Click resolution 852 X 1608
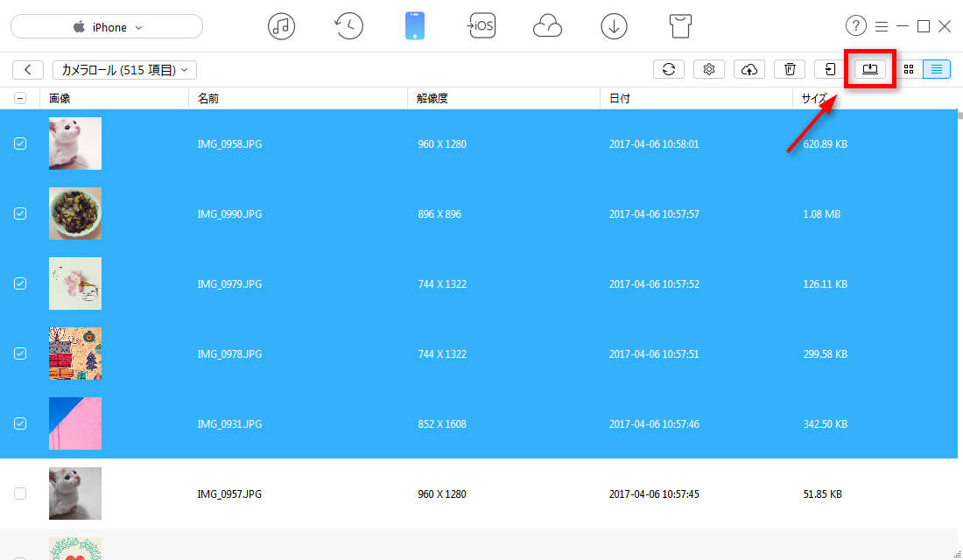 point(442,424)
